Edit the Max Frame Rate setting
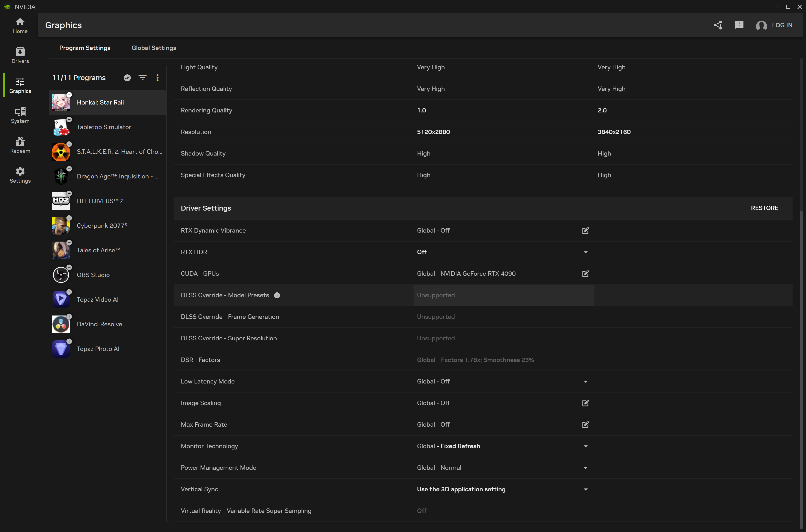 pos(585,425)
